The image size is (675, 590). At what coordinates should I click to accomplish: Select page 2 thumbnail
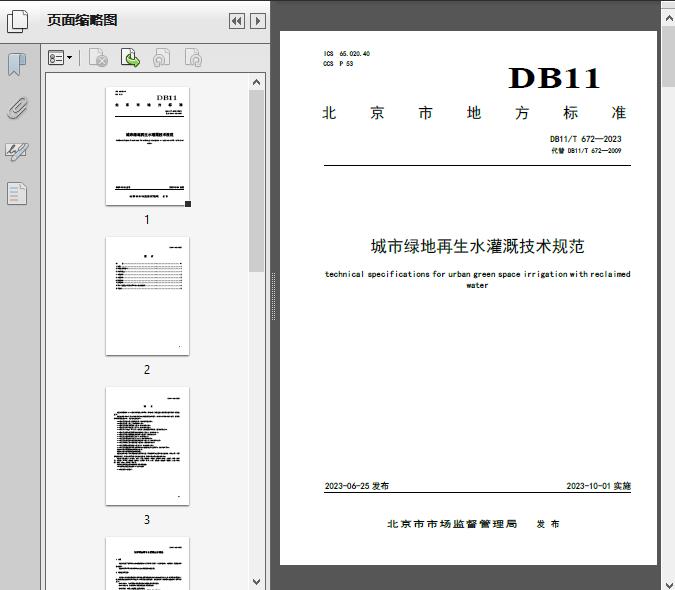pyautogui.click(x=147, y=296)
